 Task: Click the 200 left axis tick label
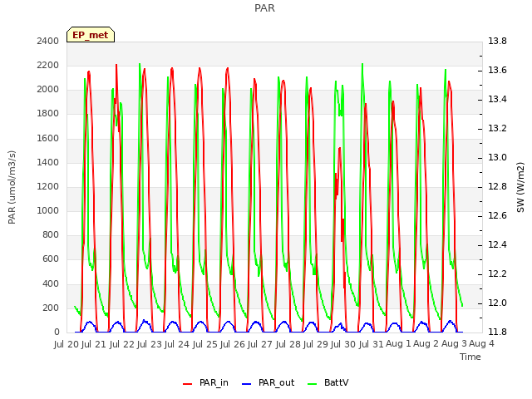51,308
